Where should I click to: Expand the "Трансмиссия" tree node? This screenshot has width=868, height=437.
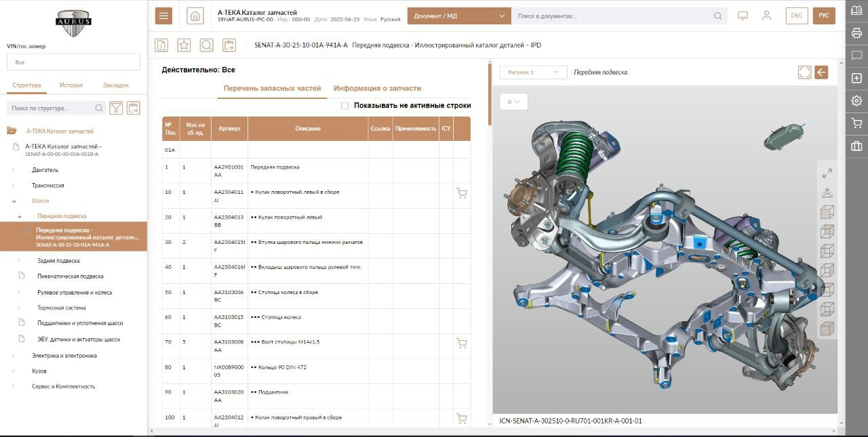tap(14, 186)
